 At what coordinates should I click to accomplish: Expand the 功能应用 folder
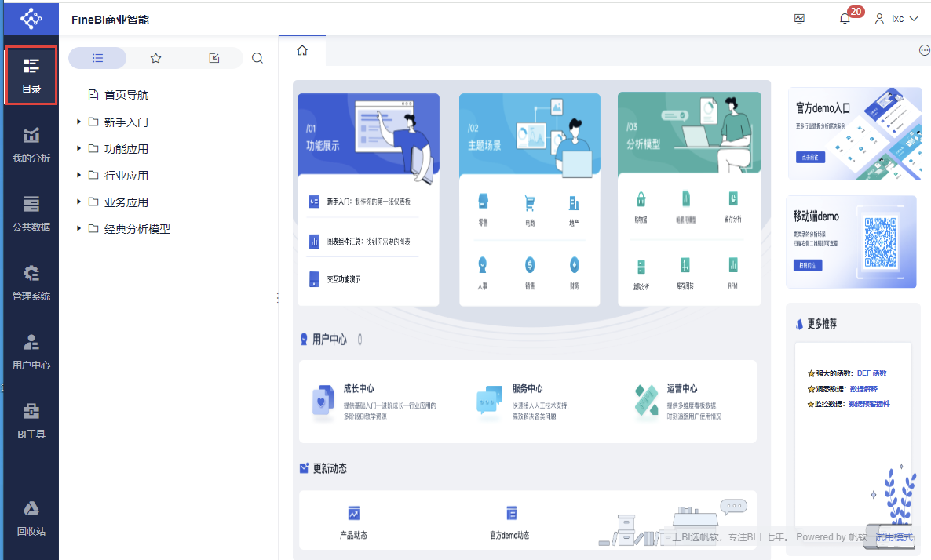coord(78,148)
